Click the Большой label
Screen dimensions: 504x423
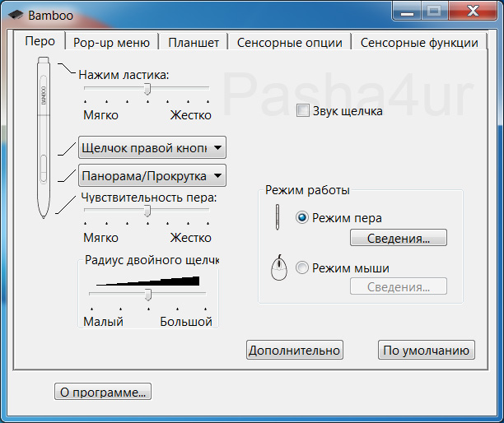(x=186, y=322)
